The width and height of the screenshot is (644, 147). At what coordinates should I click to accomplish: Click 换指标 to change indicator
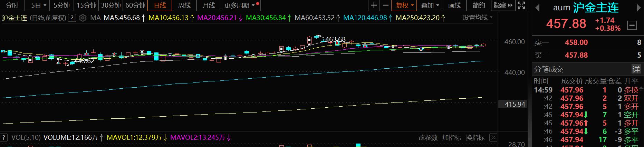[x=475, y=138]
